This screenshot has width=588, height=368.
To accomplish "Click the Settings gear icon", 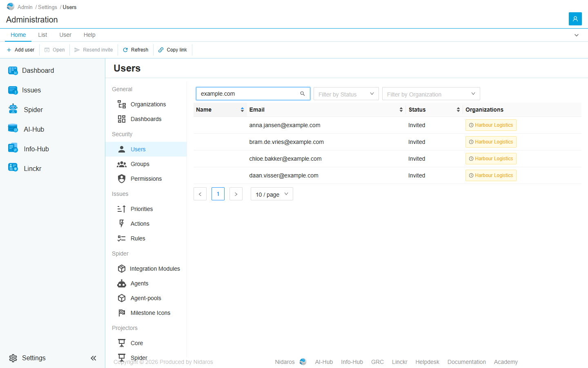I will (x=13, y=358).
